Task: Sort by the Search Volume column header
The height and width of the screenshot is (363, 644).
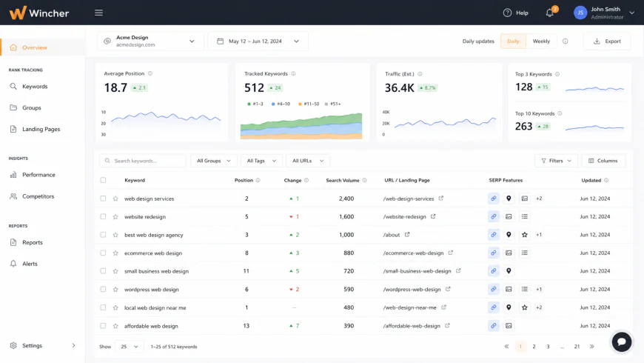Action: 343,180
